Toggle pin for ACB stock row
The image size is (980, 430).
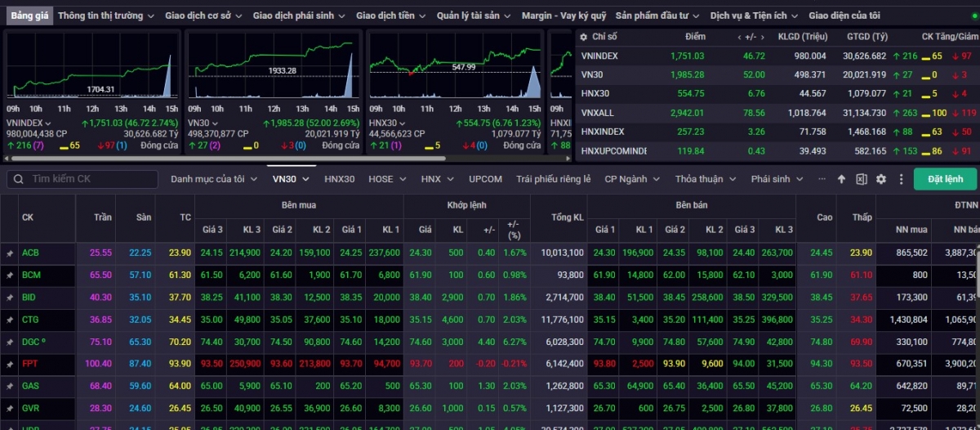[10, 253]
